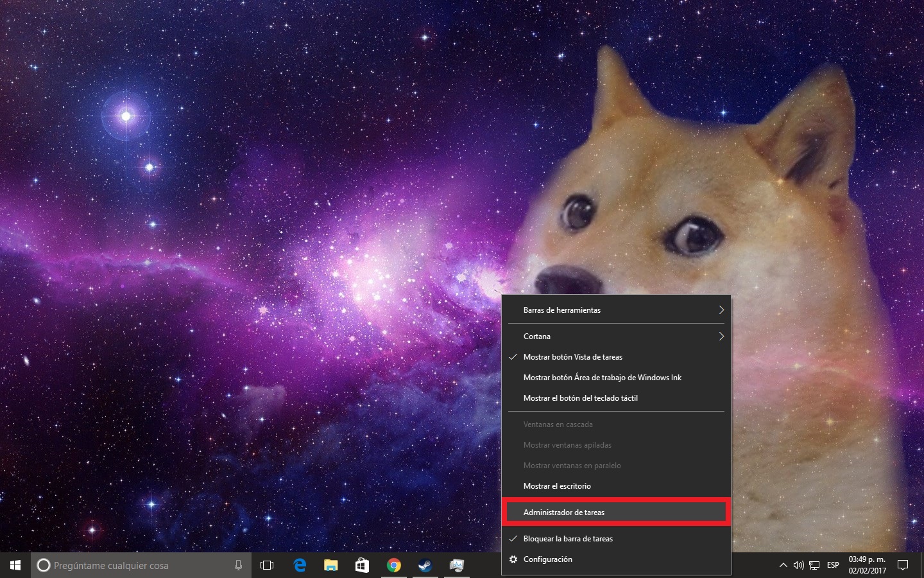This screenshot has width=924, height=578.
Task: Open the network status tray icon
Action: click(x=814, y=565)
